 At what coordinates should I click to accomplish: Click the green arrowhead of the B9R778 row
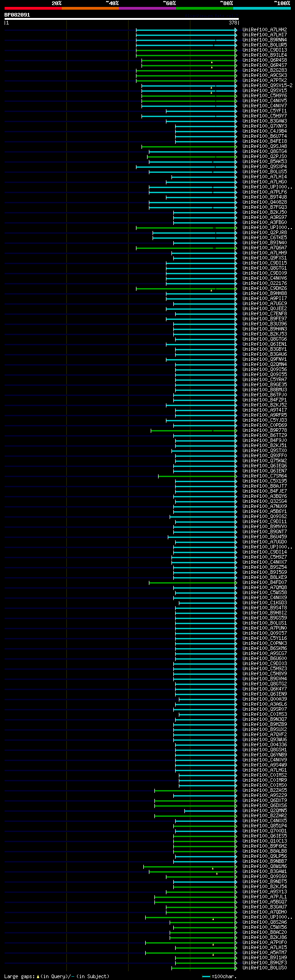tap(236, 431)
